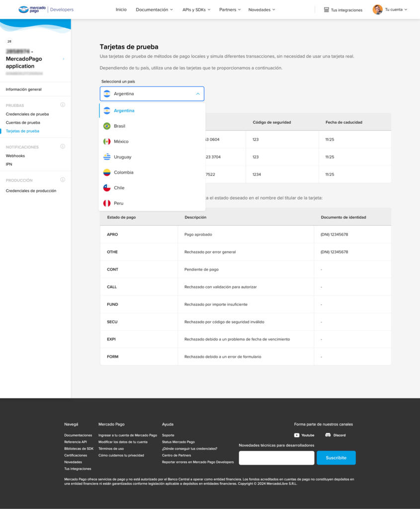
Task: Open Reportar errores en Mercado Pago Developers
Action: pos(198,462)
